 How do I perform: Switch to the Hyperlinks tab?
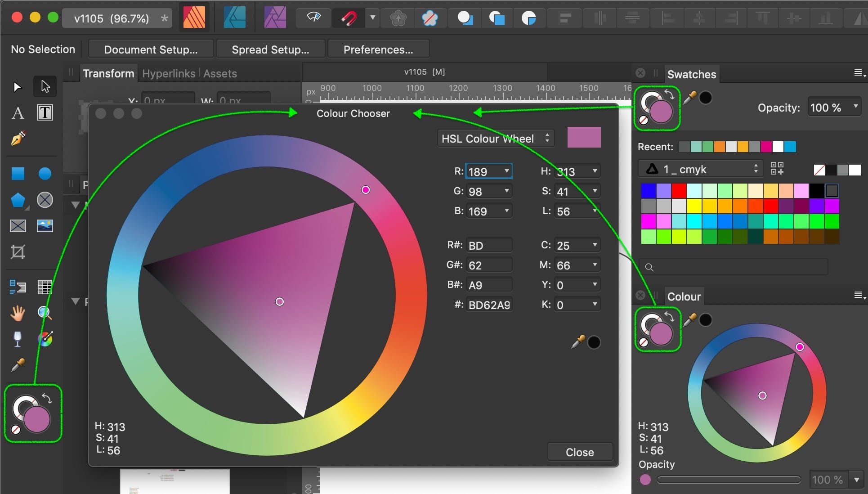(x=168, y=73)
